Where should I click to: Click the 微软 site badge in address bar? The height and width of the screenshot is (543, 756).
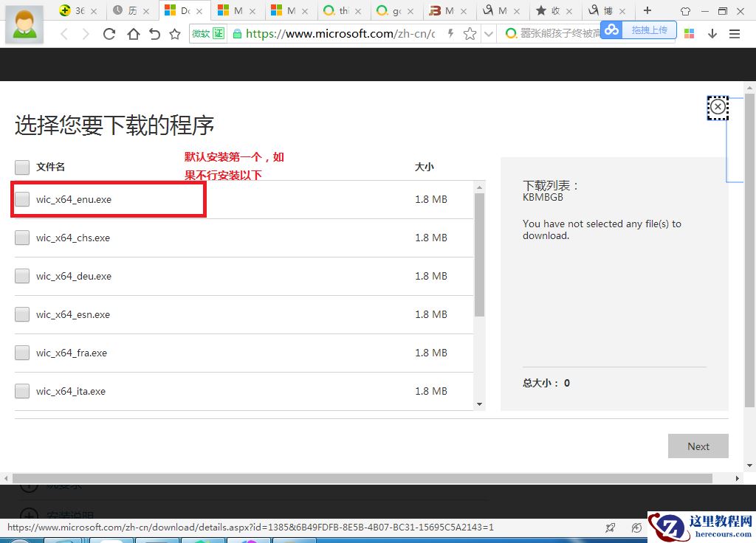pos(201,33)
